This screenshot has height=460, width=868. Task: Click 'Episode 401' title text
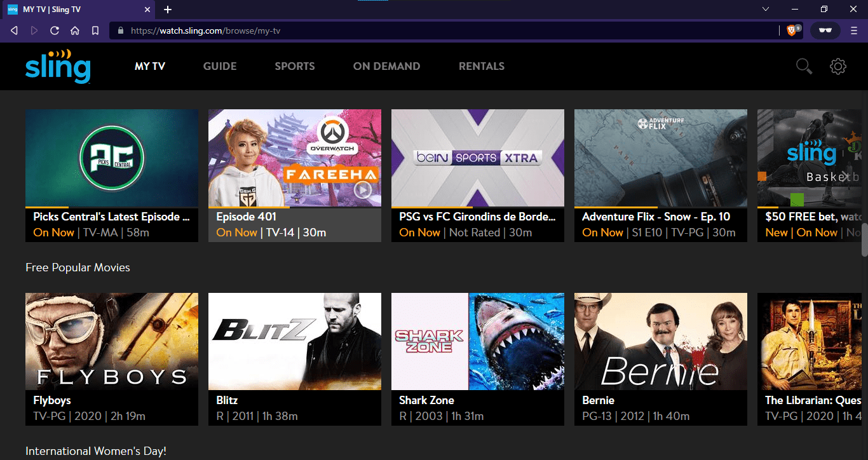pos(247,217)
